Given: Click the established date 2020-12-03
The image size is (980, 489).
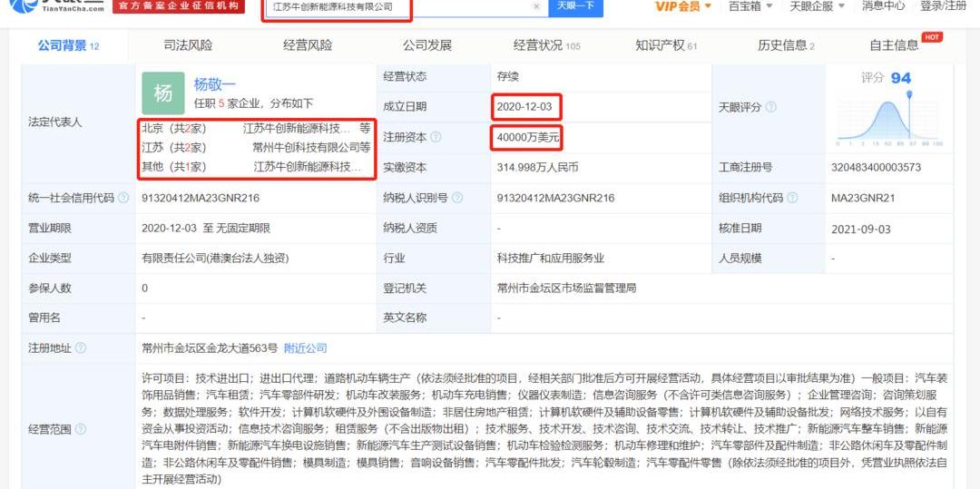Looking at the screenshot, I should pyautogui.click(x=524, y=107).
